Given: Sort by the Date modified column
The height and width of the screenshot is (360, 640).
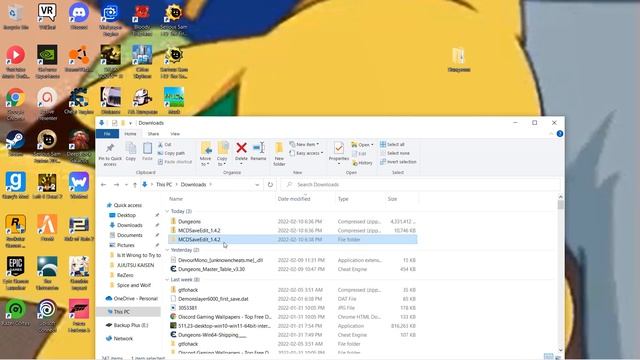Looking at the screenshot, I should click(x=294, y=199).
